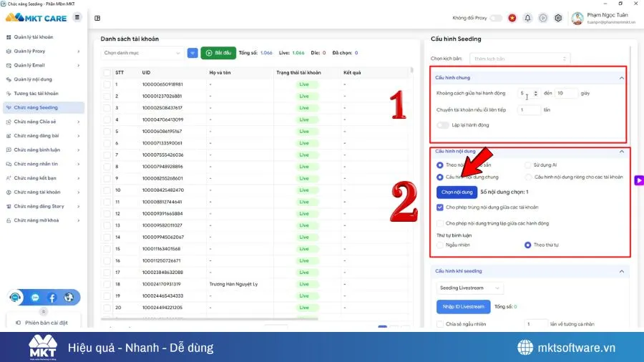Open the Seeding Livestream dropdown
Image resolution: width=644 pixels, height=362 pixels.
(x=469, y=288)
